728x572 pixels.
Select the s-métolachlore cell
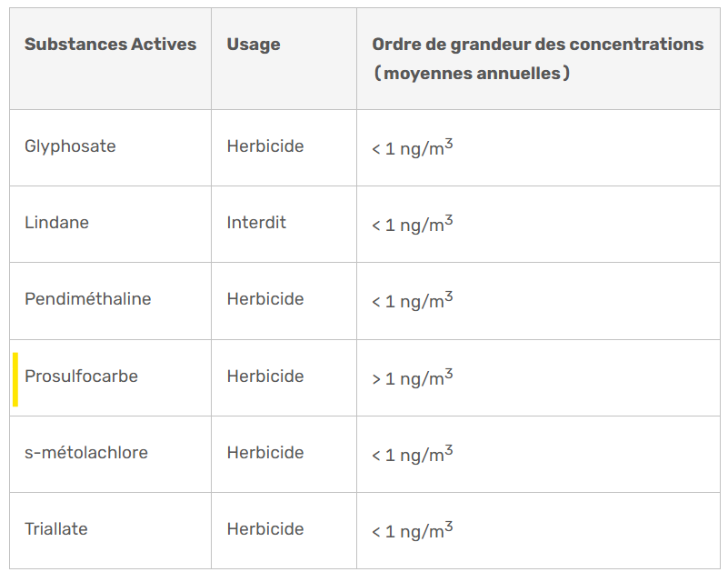tap(85, 453)
